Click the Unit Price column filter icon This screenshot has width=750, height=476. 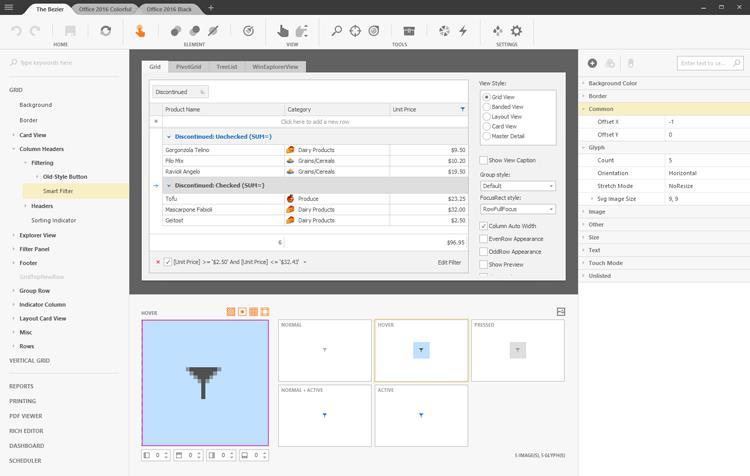pos(462,109)
